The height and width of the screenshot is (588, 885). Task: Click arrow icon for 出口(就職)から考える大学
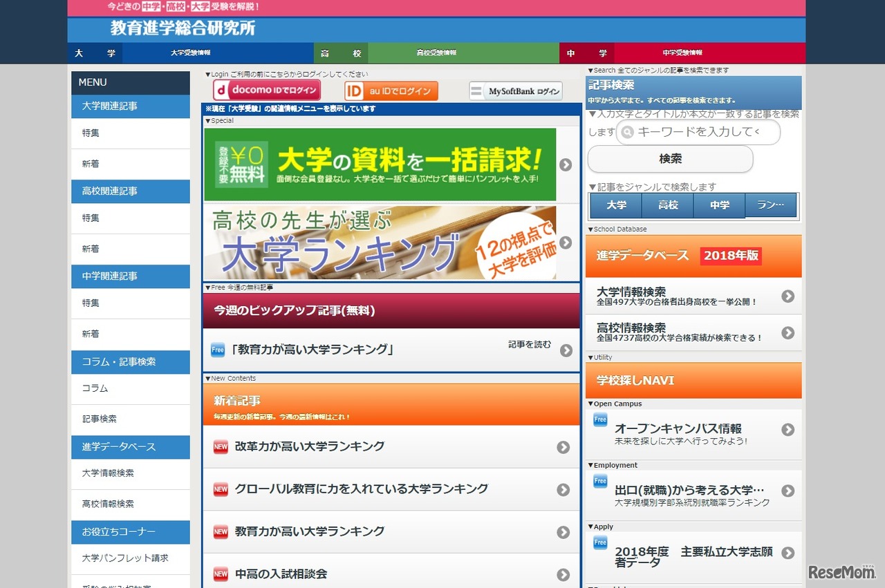point(788,491)
